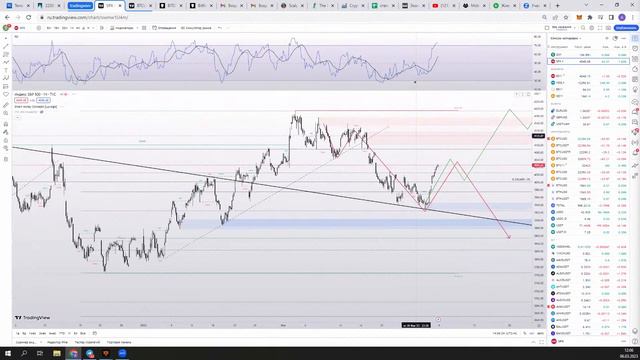Image resolution: width=640 pixels, height=360 pixels.
Task: Open the Индикаторы indicators dialog
Action: [122, 28]
